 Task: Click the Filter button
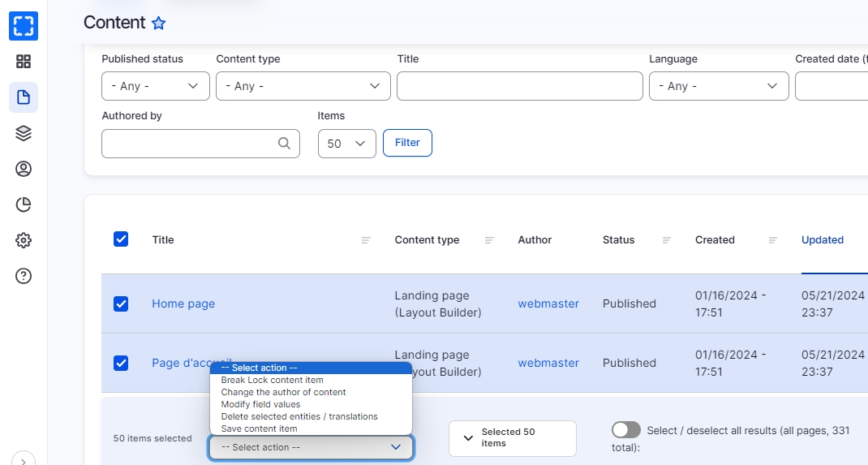[x=407, y=143]
